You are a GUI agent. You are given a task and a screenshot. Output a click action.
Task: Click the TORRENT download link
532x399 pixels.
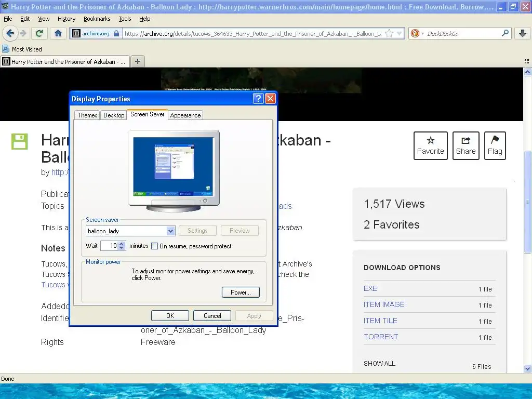point(381,337)
